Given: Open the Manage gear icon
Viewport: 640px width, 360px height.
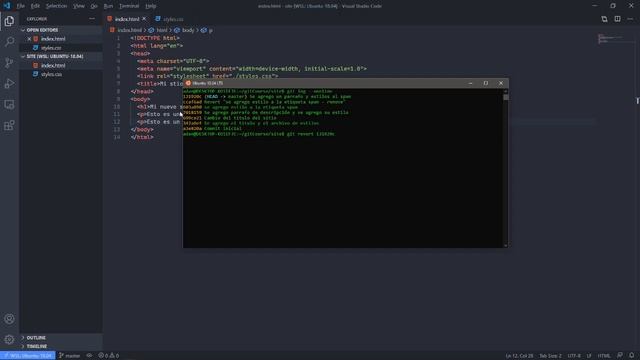Looking at the screenshot, I should tap(9, 339).
